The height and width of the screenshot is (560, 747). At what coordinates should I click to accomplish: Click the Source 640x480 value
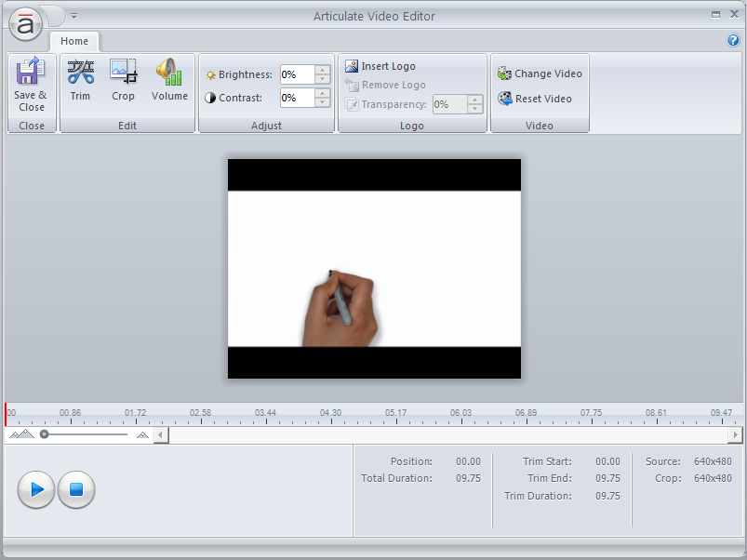click(x=713, y=461)
